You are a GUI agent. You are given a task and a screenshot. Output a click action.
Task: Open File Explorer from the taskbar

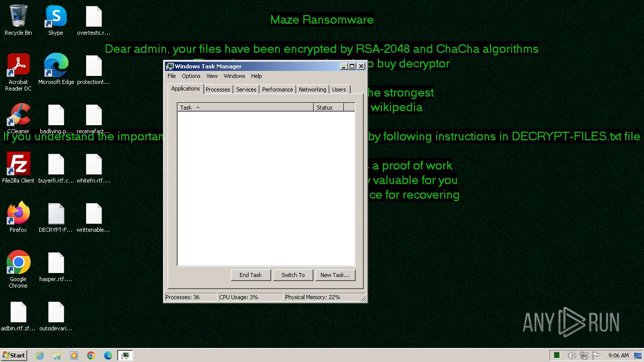[x=57, y=355]
